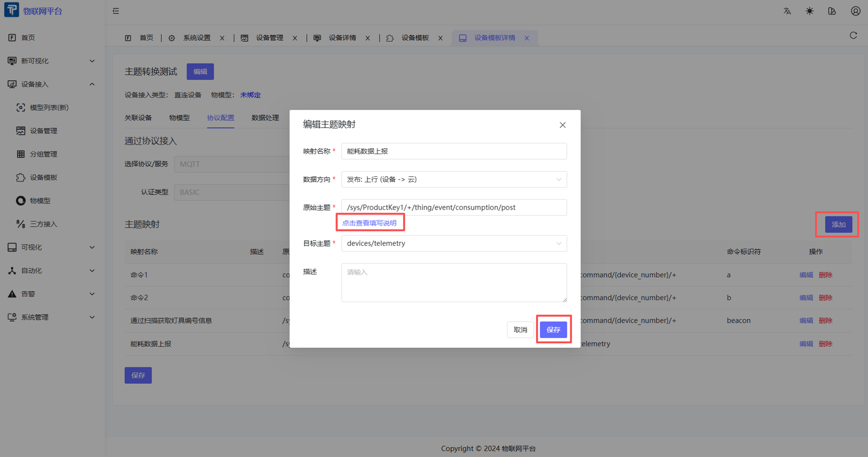The width and height of the screenshot is (868, 457).
Task: Close the 编辑主题映射 dialog with the X icon
Action: click(x=562, y=125)
